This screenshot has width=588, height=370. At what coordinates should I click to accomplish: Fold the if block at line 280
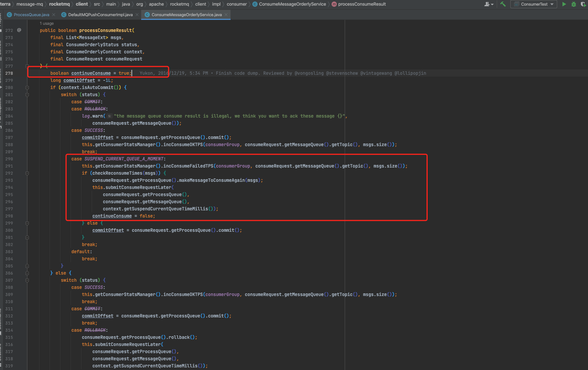click(27, 88)
